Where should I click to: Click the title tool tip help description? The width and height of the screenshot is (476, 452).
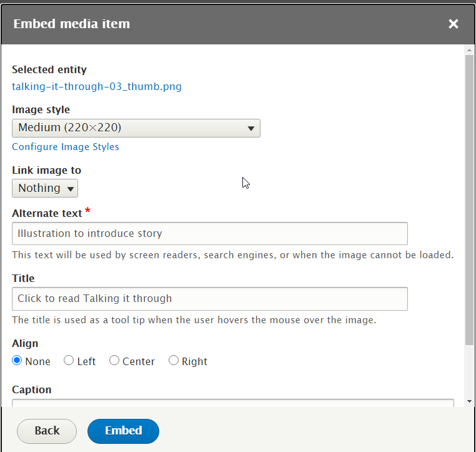(x=194, y=320)
